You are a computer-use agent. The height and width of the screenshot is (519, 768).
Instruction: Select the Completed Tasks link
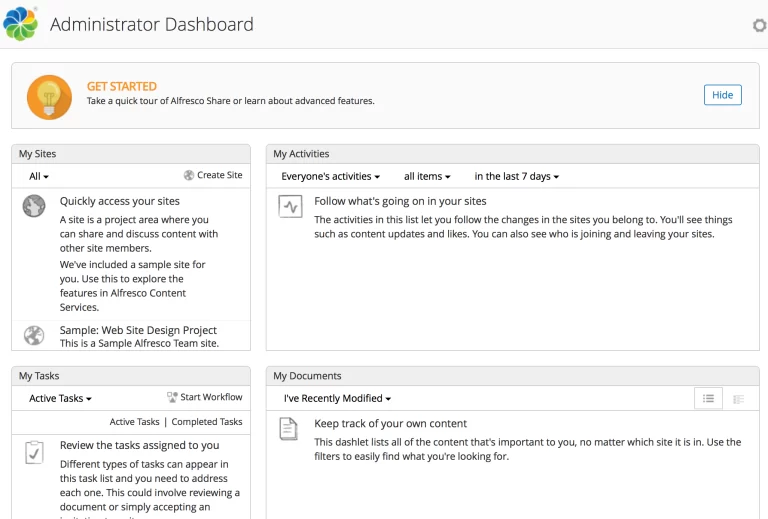pyautogui.click(x=207, y=422)
